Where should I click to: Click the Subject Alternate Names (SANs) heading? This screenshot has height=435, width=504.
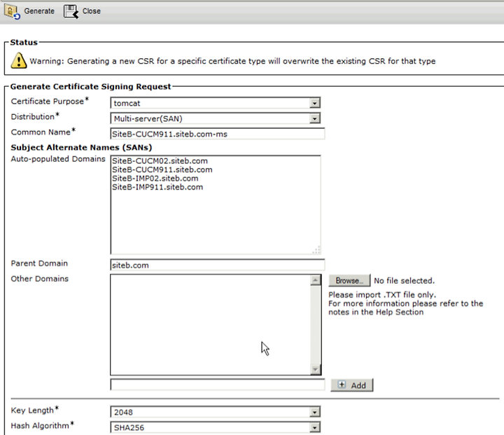coord(81,147)
